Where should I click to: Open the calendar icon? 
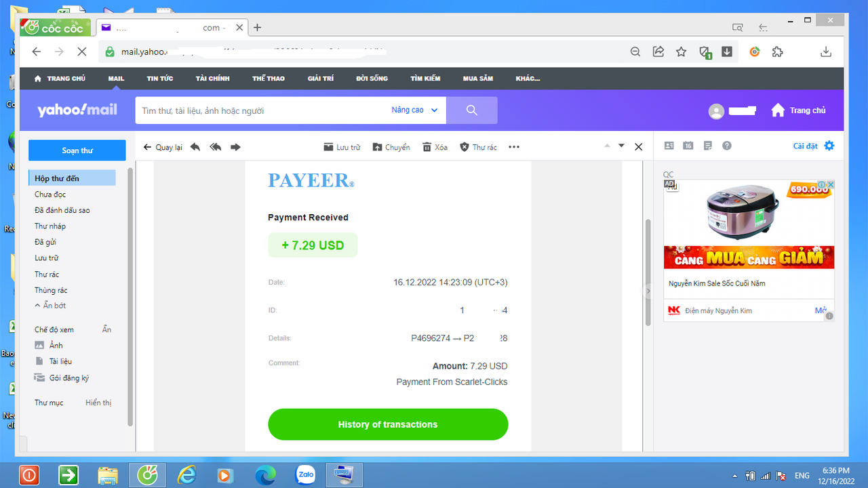pyautogui.click(x=688, y=146)
